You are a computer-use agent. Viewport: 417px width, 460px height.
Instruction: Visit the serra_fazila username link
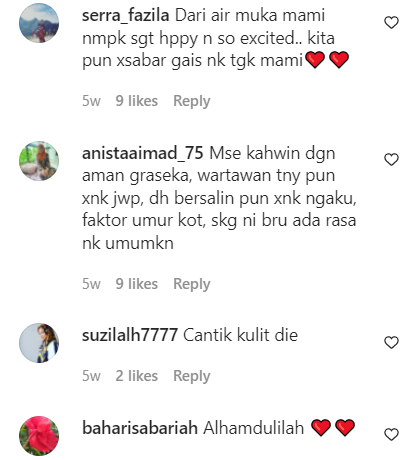126,16
